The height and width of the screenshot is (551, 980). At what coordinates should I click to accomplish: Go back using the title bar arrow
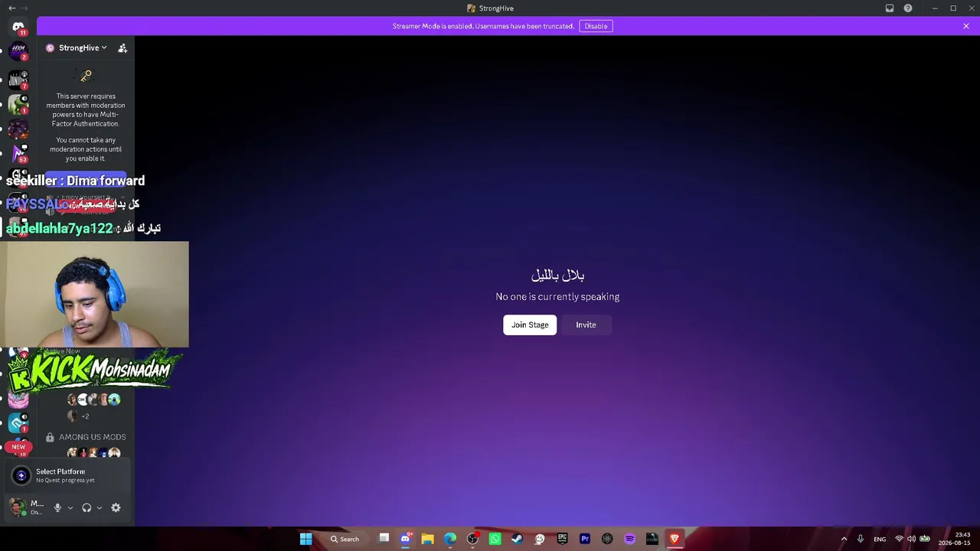[x=11, y=8]
